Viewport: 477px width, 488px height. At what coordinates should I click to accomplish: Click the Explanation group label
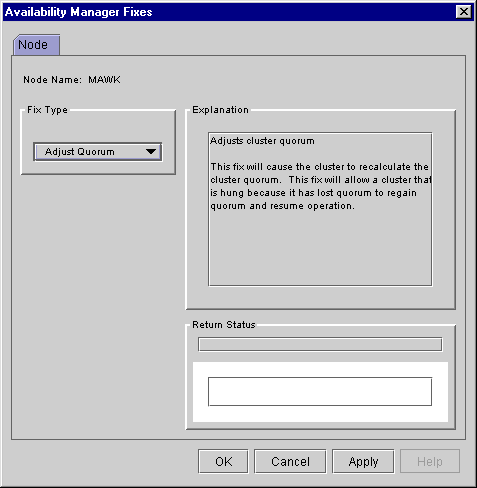point(220,110)
